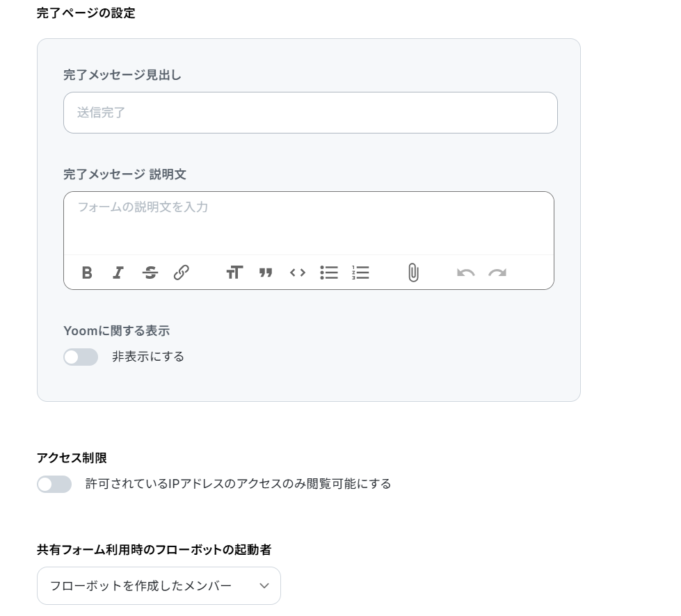Insert a code block
Screen dimensions: 681x616
298,273
